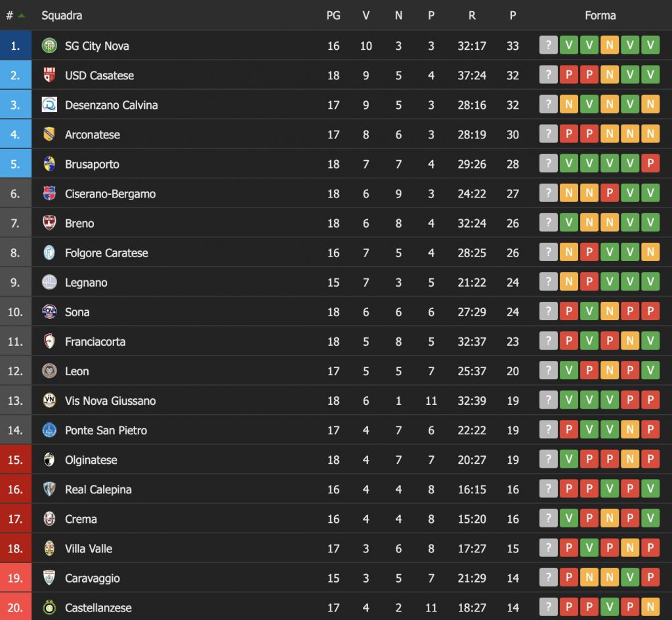Click the rank 1 position cell

(x=16, y=46)
